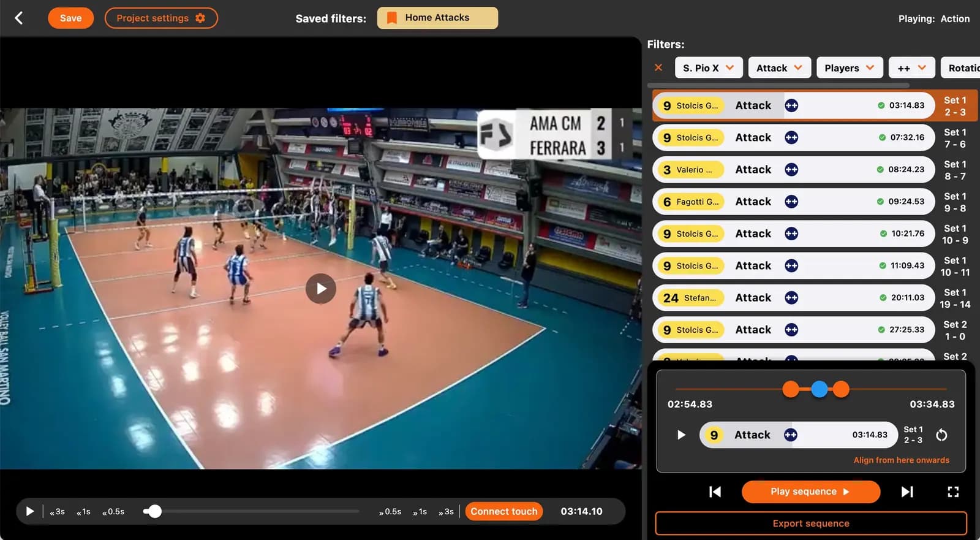Open the ++ rating filter dropdown
Viewport: 980px width, 540px height.
point(911,68)
